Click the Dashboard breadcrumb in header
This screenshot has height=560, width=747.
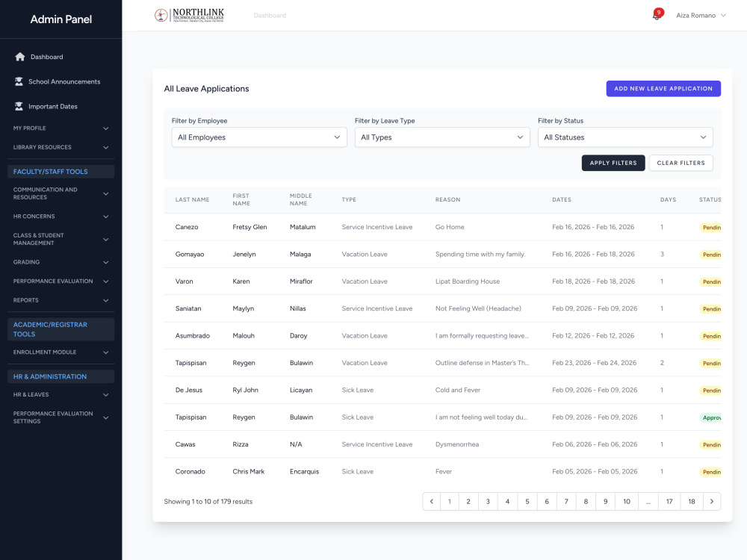tap(270, 15)
